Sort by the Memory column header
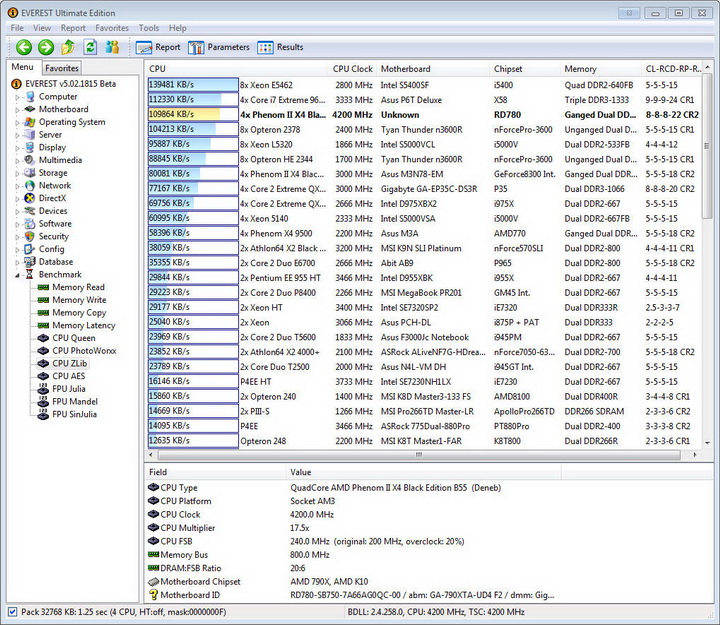The width and height of the screenshot is (720, 625). click(x=601, y=69)
